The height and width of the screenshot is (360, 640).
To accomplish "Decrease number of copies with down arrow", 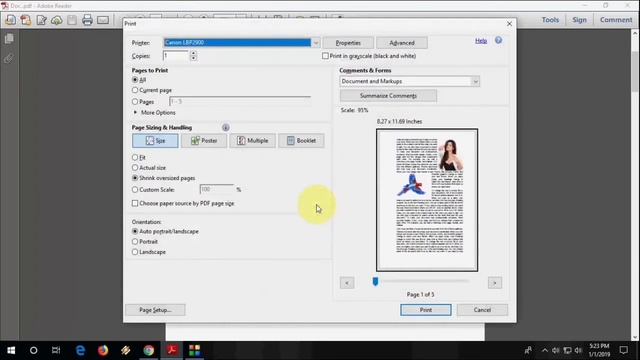I will [x=193, y=58].
